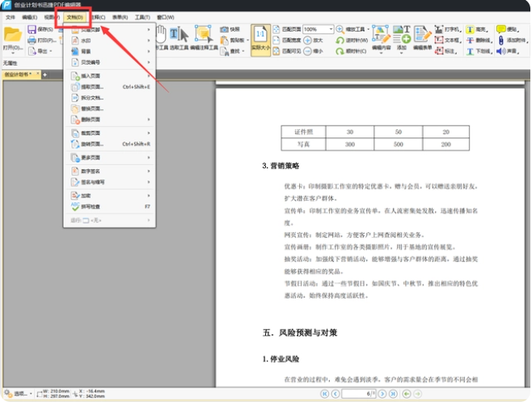Expand the Export dropdown arrow
The image size is (532, 402).
(51, 51)
